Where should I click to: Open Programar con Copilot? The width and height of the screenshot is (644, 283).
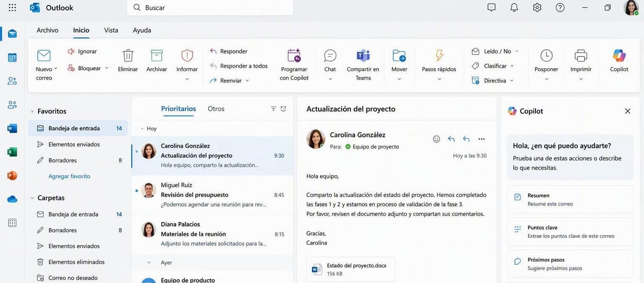[x=294, y=64]
